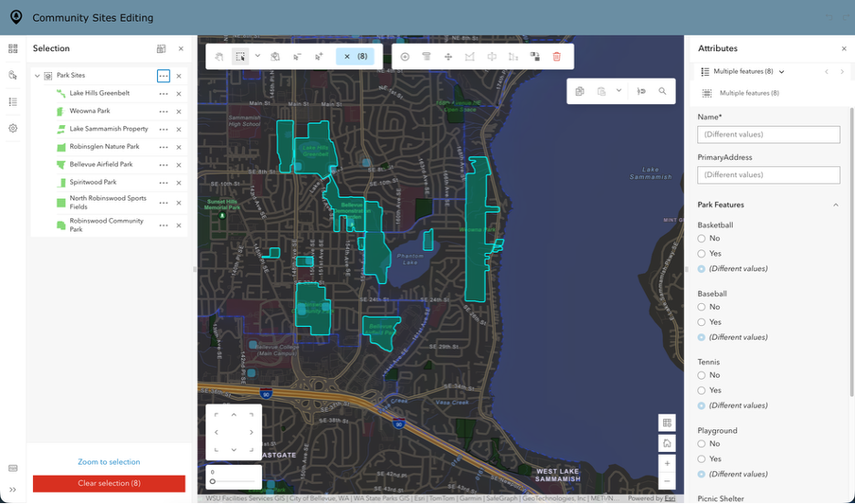Select Baseball Different values option
Image resolution: width=855 pixels, height=504 pixels.
tap(702, 337)
